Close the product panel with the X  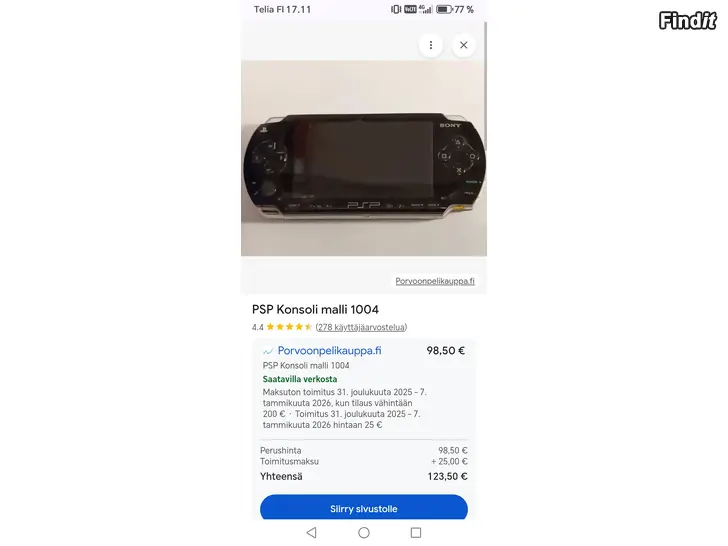click(x=463, y=45)
